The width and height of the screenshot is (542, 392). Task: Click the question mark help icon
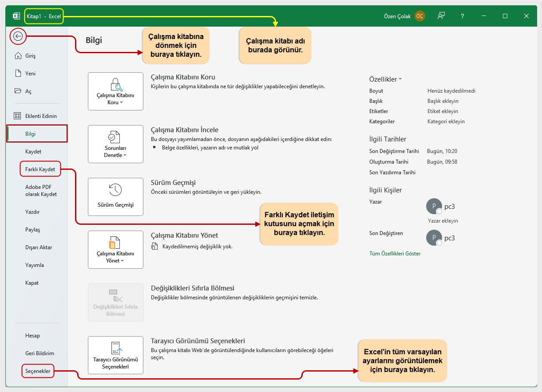(x=462, y=16)
